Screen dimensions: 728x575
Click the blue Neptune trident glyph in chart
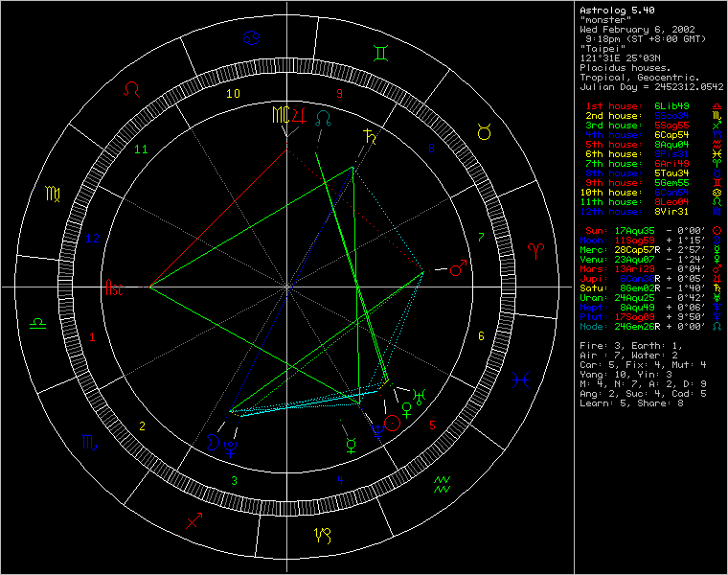[x=377, y=431]
